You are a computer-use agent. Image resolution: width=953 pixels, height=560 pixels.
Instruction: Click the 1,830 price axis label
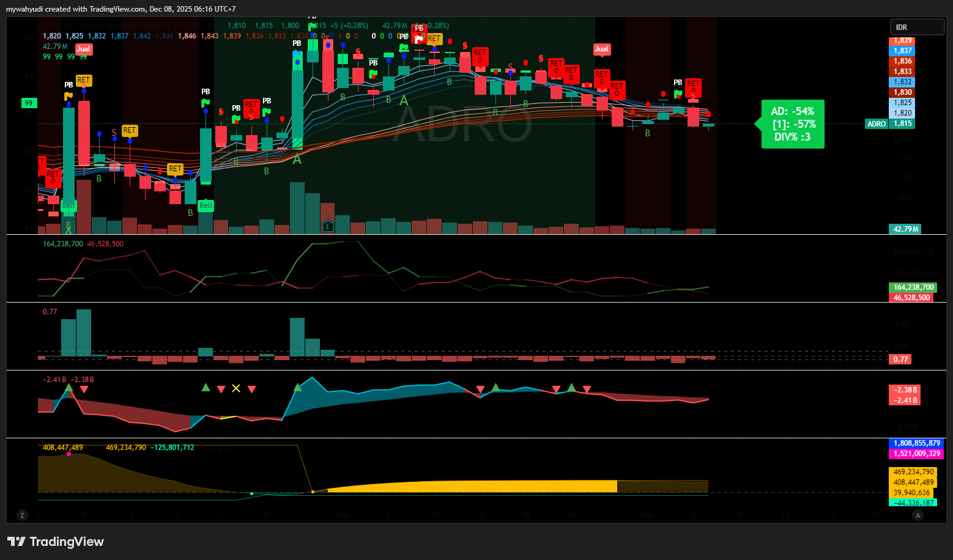(903, 92)
